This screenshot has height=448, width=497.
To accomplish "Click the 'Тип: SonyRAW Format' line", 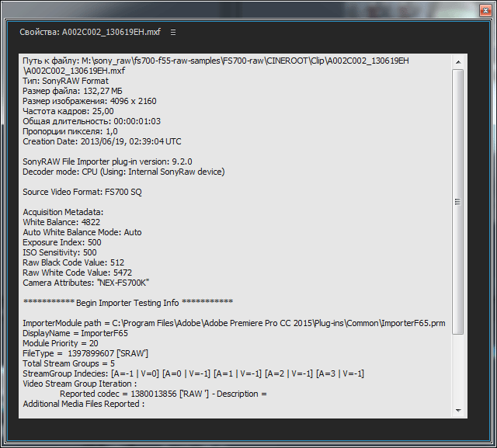I will [x=65, y=81].
